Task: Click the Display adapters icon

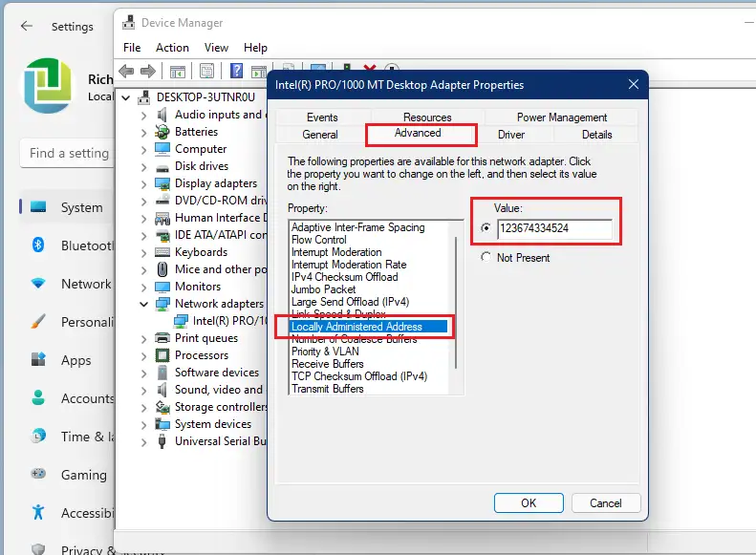Action: point(162,183)
